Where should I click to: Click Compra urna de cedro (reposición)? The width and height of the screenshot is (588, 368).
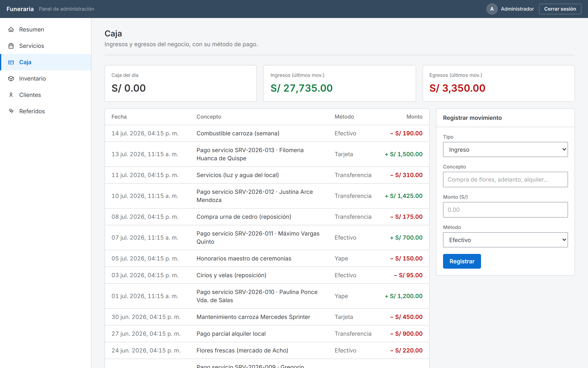[244, 217]
